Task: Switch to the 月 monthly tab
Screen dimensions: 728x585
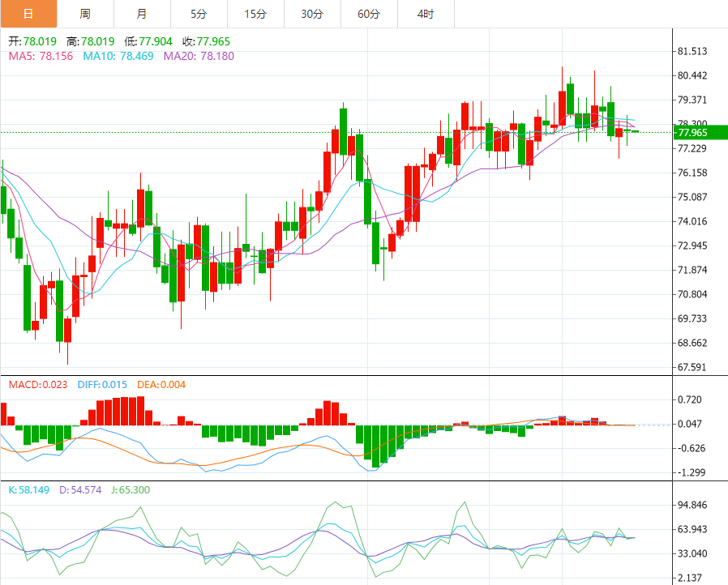Action: (142, 14)
